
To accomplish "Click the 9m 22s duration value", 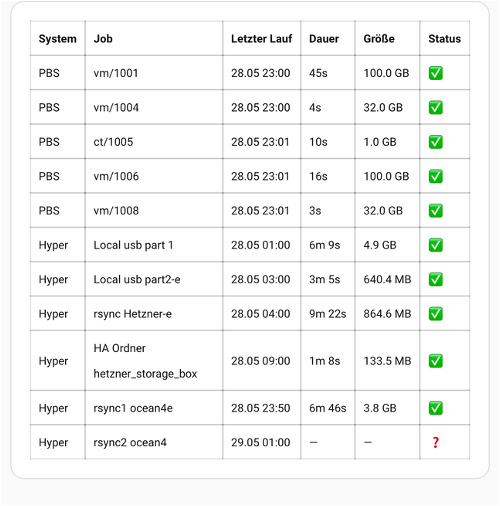I will tap(327, 314).
